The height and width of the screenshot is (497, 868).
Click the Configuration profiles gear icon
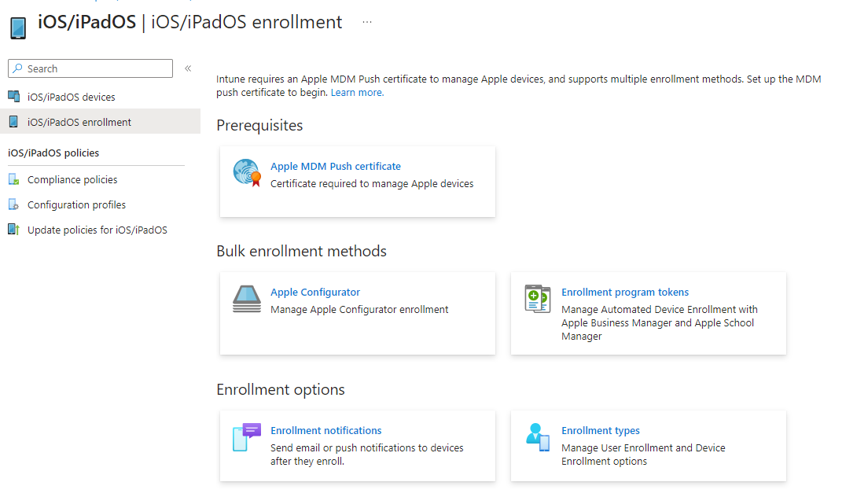click(x=13, y=204)
